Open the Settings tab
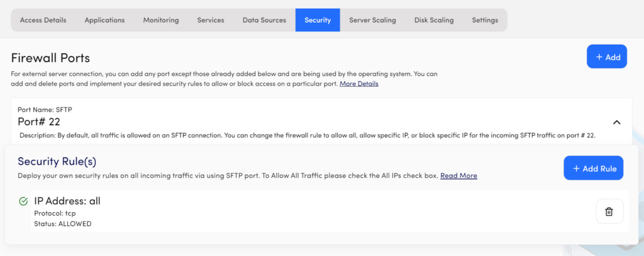Viewport: 644px width, 256px height. pyautogui.click(x=485, y=19)
